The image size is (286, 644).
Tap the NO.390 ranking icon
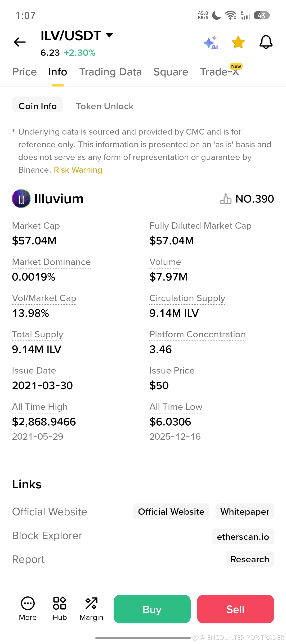pos(226,199)
